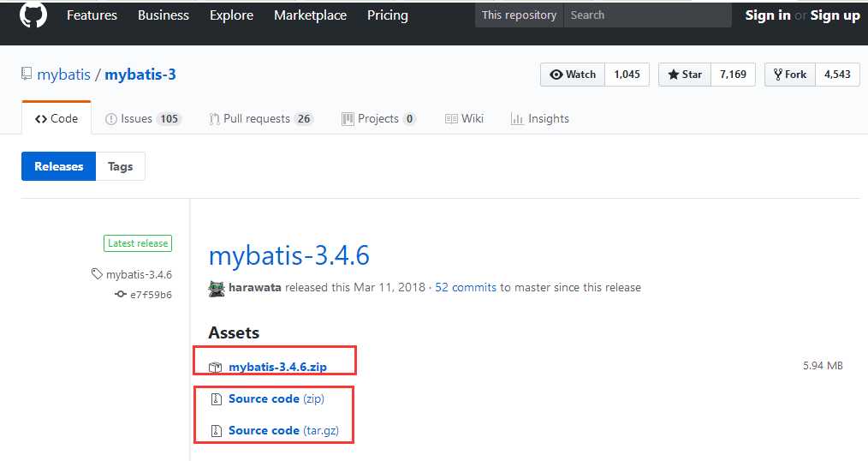The image size is (868, 461).
Task: Click the Latest release badge
Action: coord(138,243)
